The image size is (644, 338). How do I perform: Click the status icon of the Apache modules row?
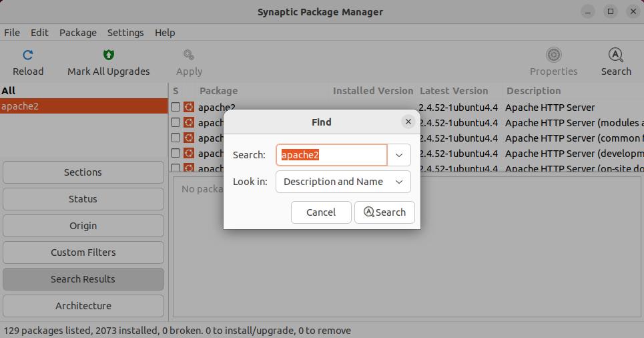pyautogui.click(x=188, y=122)
